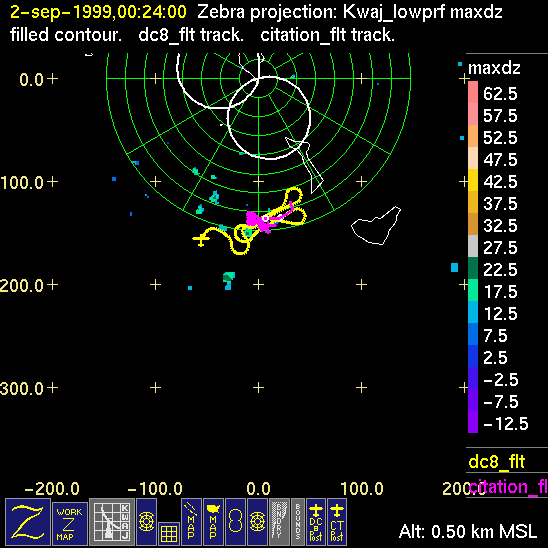Click the magenta citation_flt legend label
548x548 pixels.
(508, 486)
